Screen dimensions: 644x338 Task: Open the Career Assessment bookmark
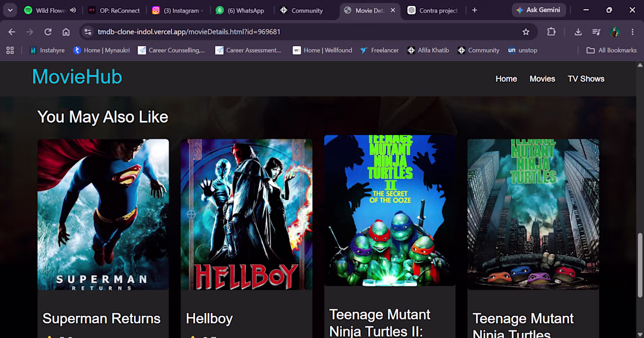pyautogui.click(x=248, y=50)
